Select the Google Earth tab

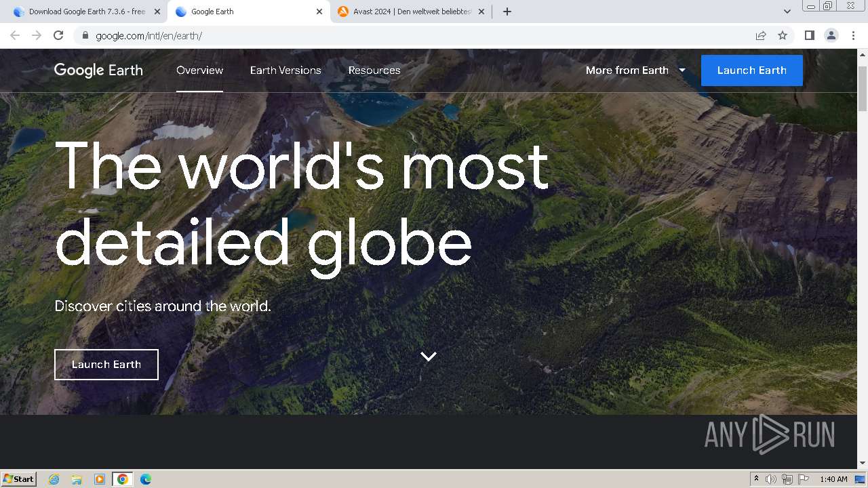(248, 12)
